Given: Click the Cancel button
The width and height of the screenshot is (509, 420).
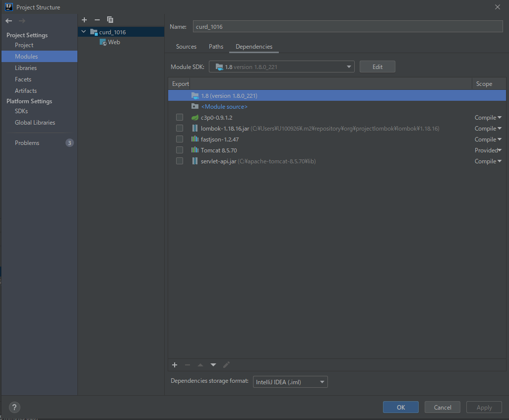Looking at the screenshot, I should point(442,407).
